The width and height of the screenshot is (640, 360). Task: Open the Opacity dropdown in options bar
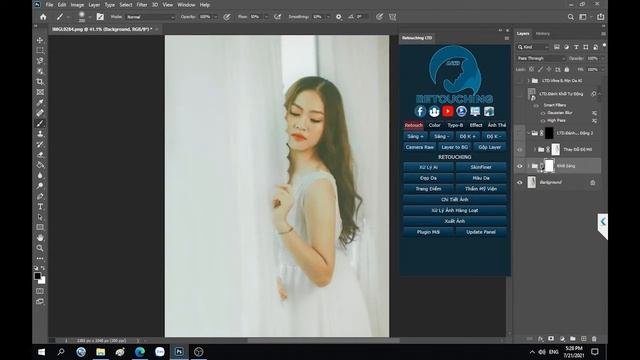coord(216,17)
